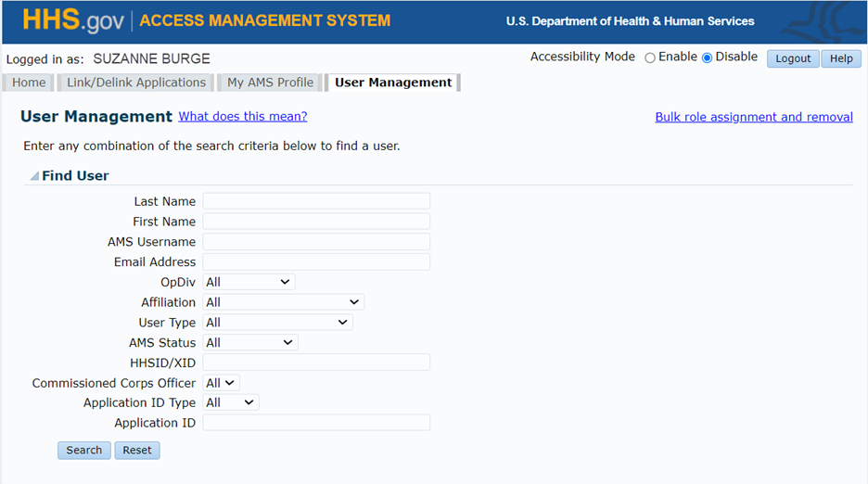Screen dimensions: 868x484
Task: Click the Logout button
Action: point(793,58)
